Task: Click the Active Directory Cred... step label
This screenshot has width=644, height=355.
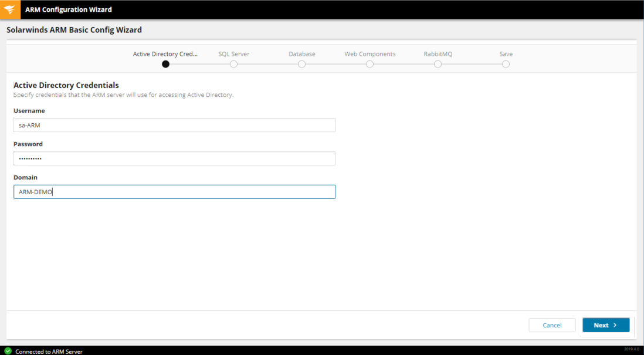Action: click(x=165, y=54)
